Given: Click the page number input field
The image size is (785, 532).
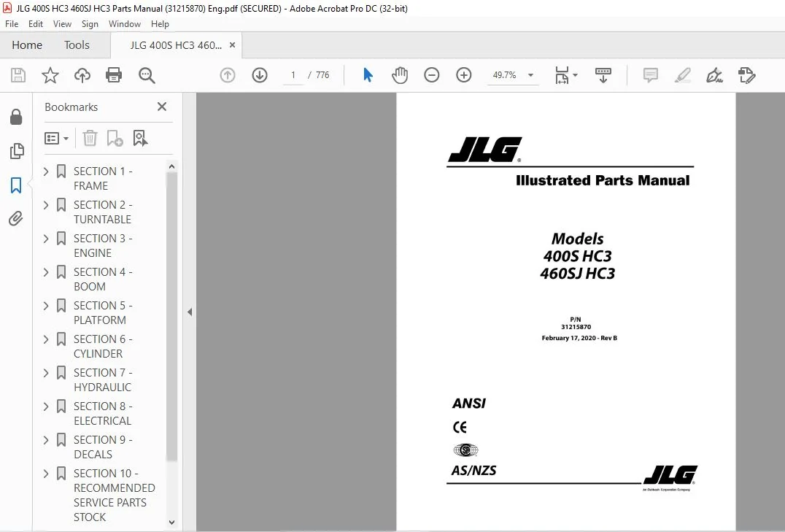Looking at the screenshot, I should point(293,75).
